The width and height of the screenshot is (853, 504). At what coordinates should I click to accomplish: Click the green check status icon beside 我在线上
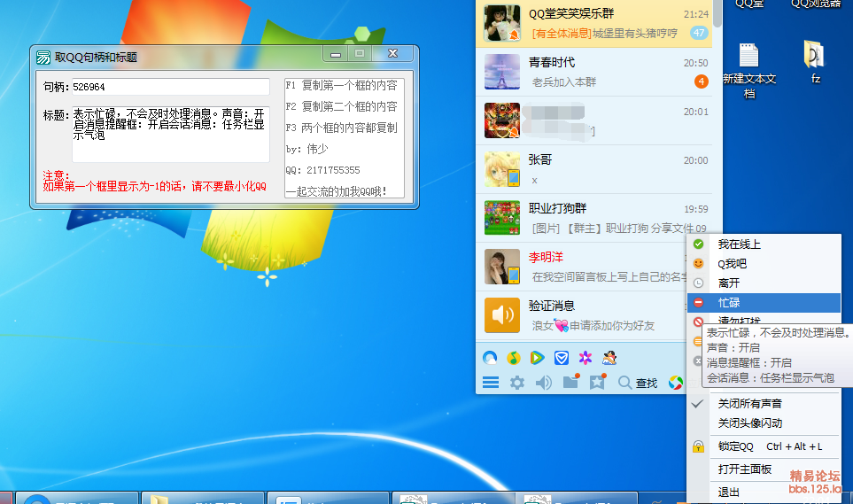coord(699,244)
